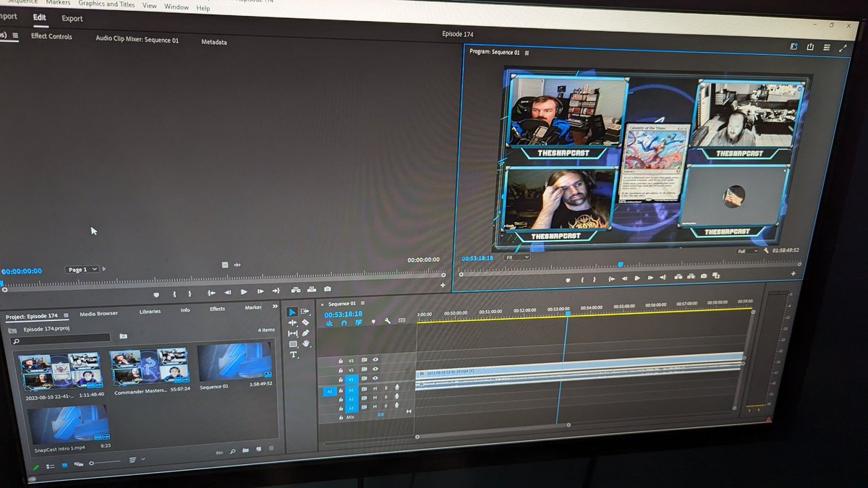Toggle Linked Selection in timeline
Image resolution: width=868 pixels, height=488 pixels.
tap(359, 322)
